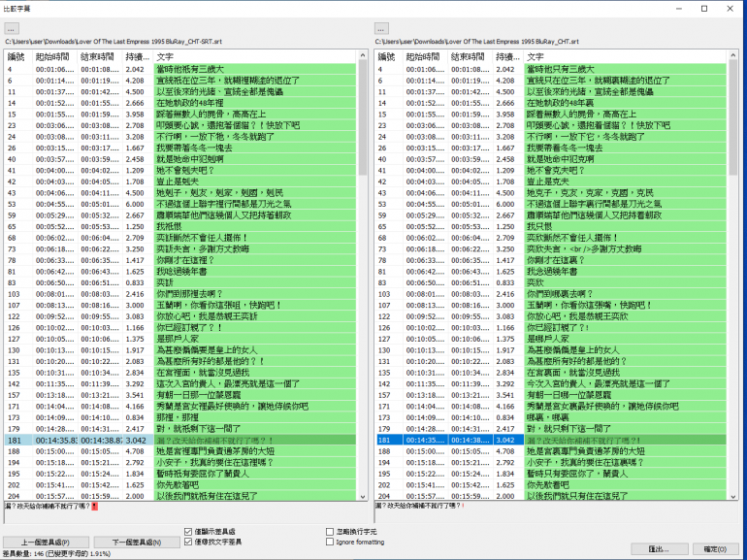Viewport: 747px width, 560px height.
Task: Click right list scrollbar down arrow
Action: click(733, 496)
